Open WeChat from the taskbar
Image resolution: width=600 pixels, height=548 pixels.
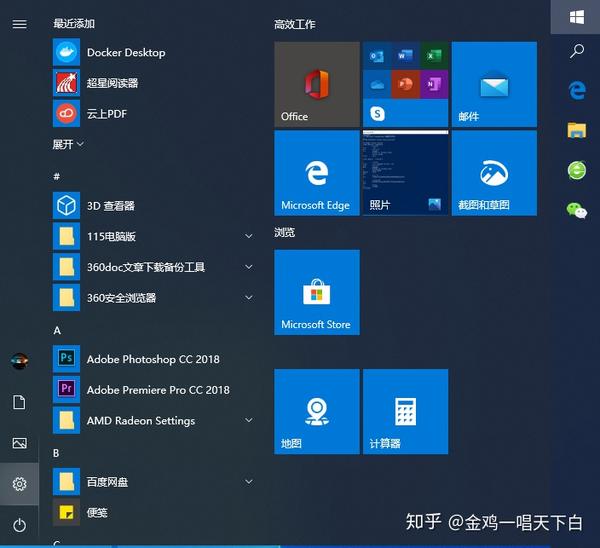[x=577, y=210]
